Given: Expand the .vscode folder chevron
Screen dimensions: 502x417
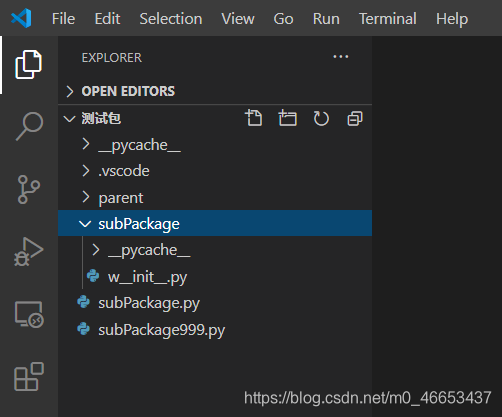Looking at the screenshot, I should 86,171.
